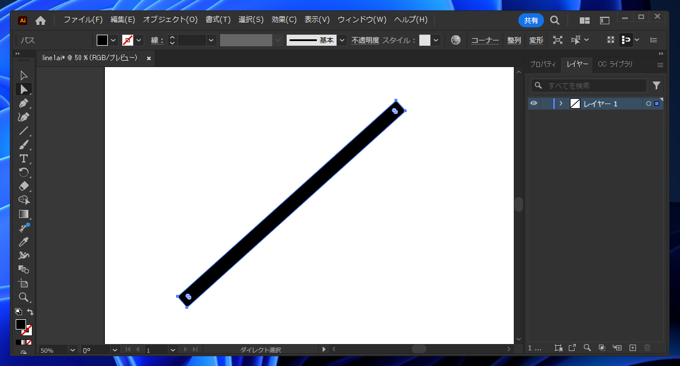Click the 不透明度 link
Image resolution: width=680 pixels, height=366 pixels.
pyautogui.click(x=365, y=40)
